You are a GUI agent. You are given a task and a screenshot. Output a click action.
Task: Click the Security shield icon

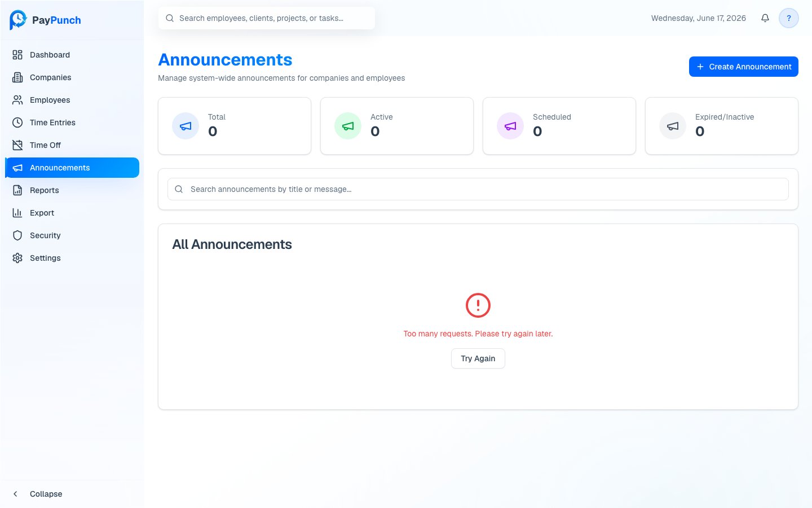pyautogui.click(x=17, y=235)
